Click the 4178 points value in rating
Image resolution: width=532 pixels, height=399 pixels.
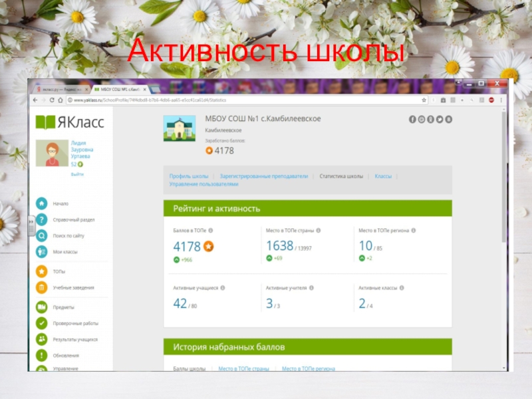point(187,247)
